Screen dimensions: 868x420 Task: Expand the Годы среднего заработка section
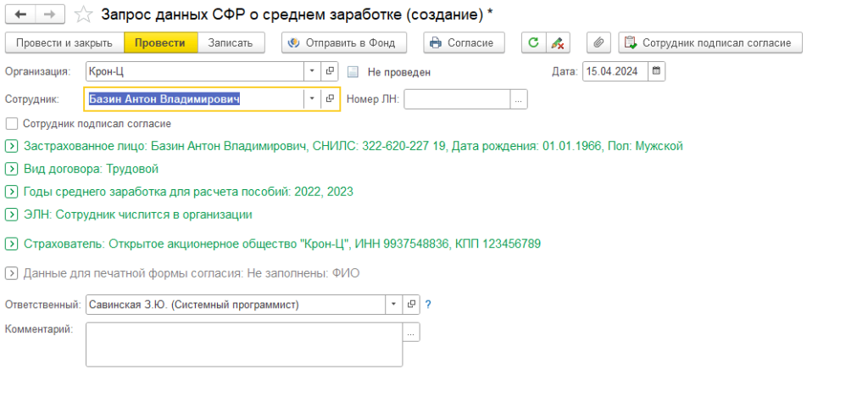coord(11,192)
